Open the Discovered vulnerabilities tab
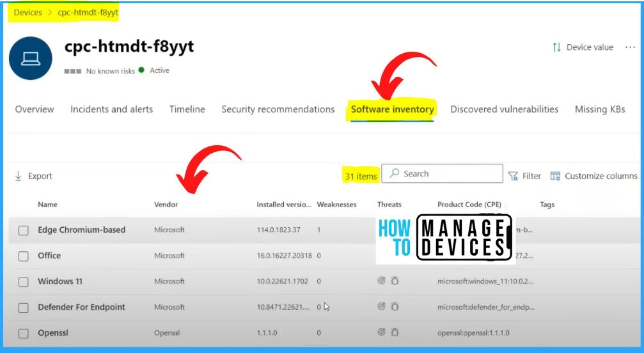 pos(505,109)
